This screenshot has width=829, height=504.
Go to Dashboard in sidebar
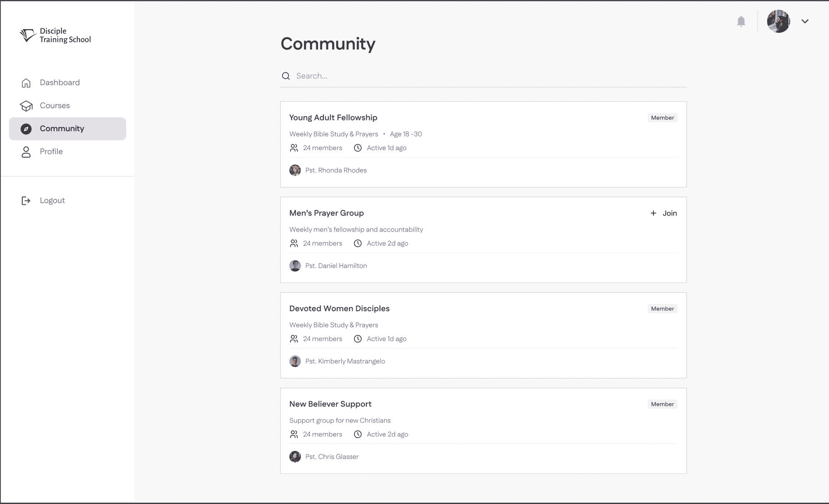(x=67, y=83)
